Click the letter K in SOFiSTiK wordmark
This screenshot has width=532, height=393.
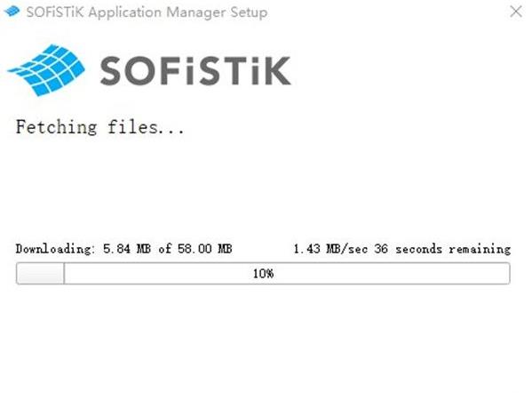[x=276, y=70]
